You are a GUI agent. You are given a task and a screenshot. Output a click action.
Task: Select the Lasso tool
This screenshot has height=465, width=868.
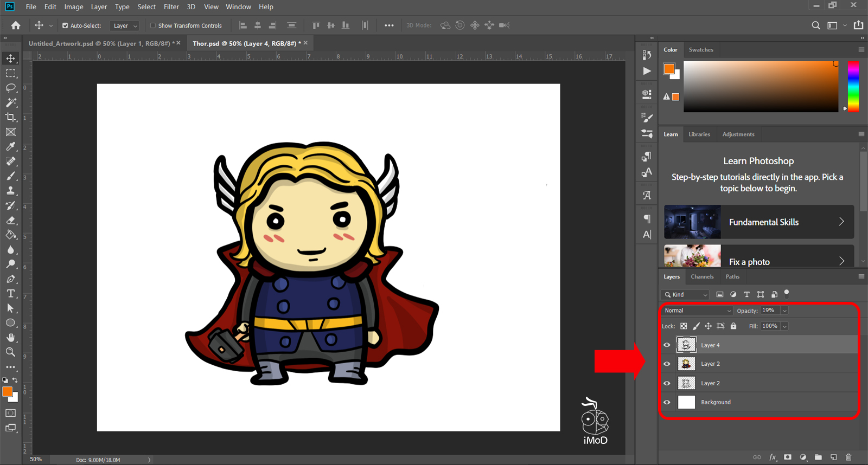tap(10, 88)
